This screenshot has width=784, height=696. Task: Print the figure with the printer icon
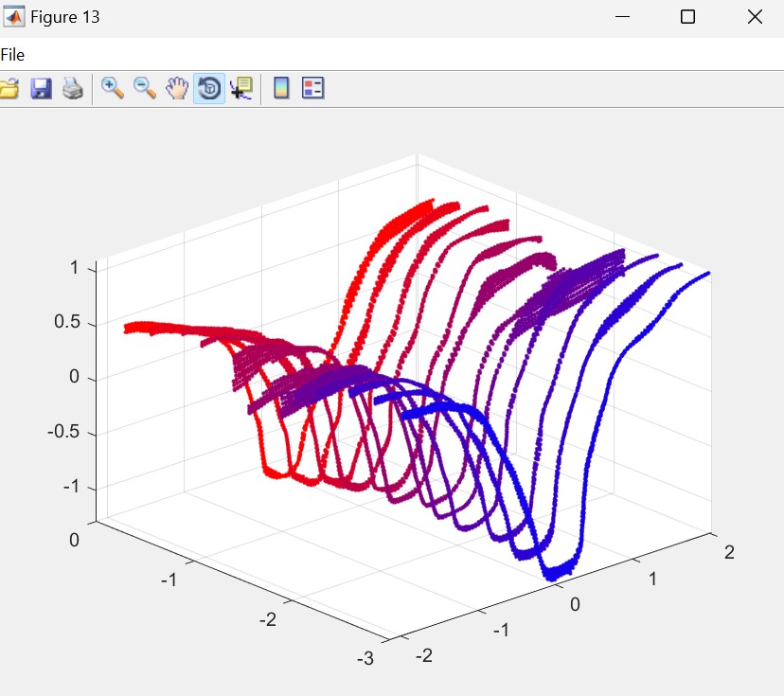tap(73, 89)
